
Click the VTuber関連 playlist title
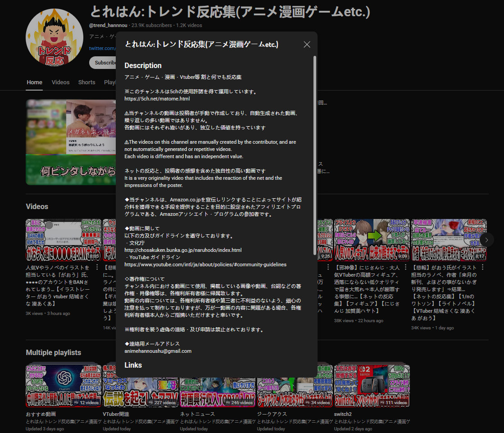116,414
